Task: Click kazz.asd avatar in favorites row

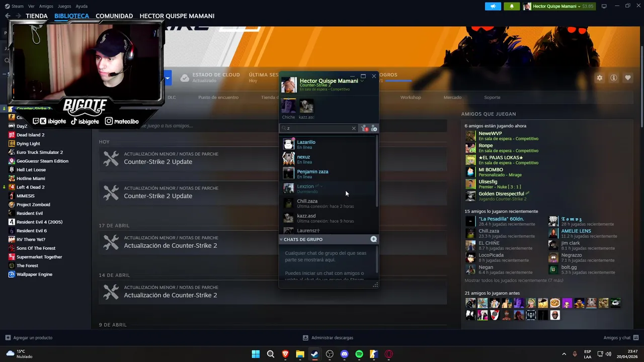Action: pyautogui.click(x=306, y=106)
